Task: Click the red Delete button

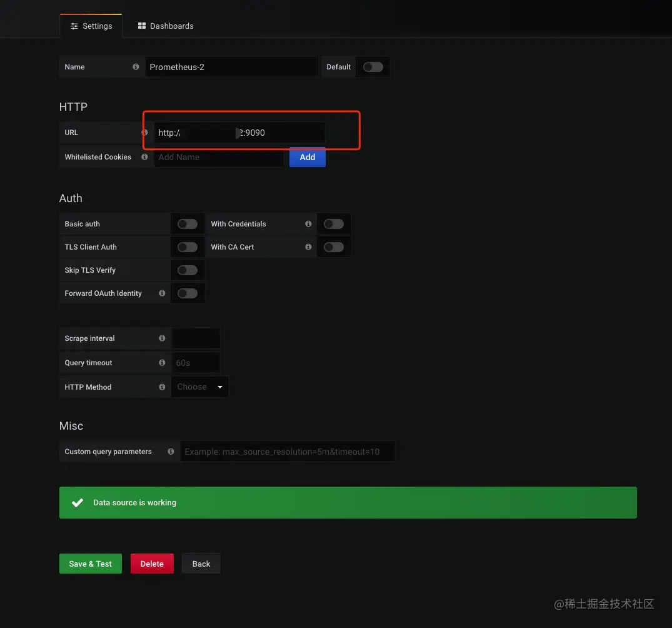Action: coord(152,564)
